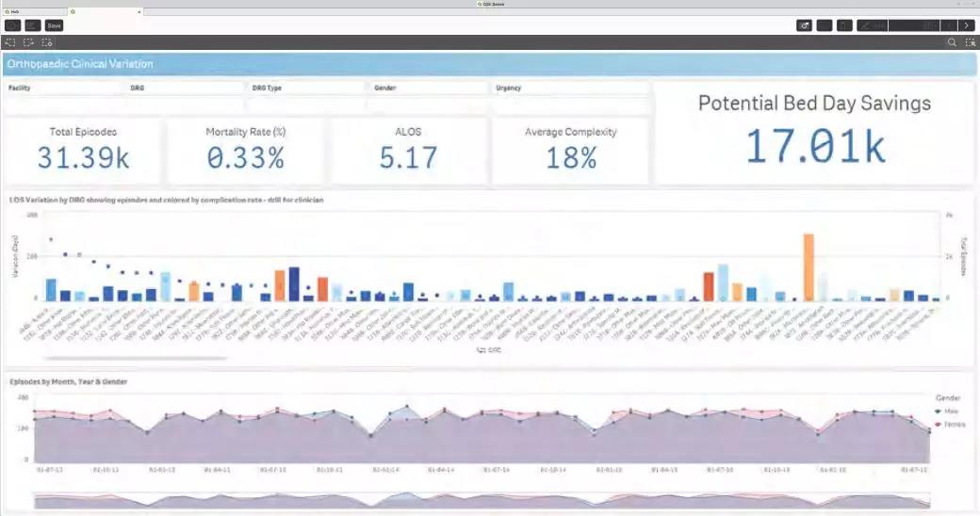
Task: Step forward in selections history
Action: coord(29,42)
